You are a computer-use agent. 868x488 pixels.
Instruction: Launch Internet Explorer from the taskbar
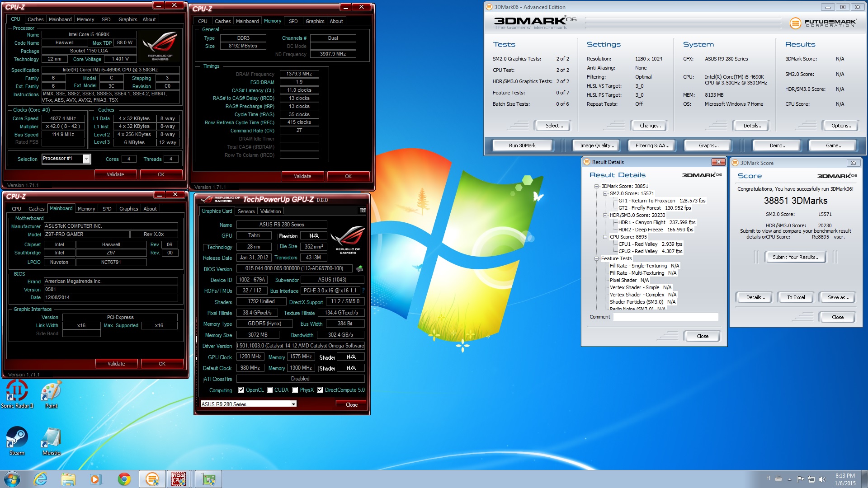tap(40, 479)
